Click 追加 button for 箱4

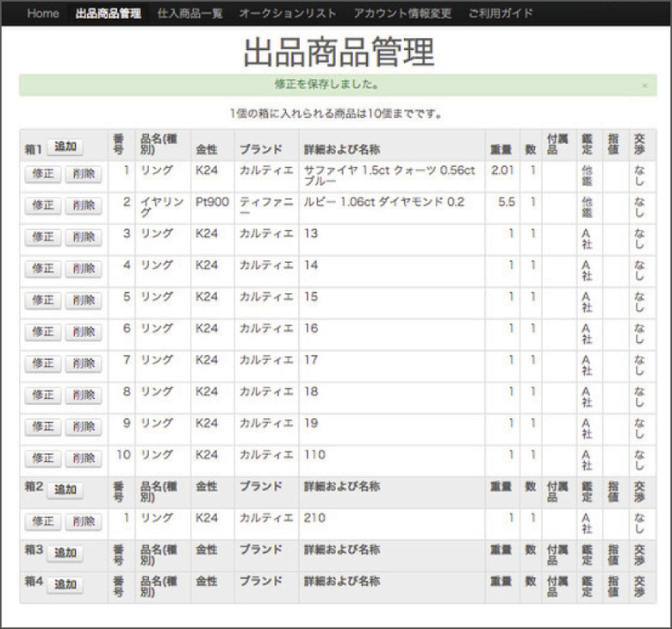click(65, 584)
